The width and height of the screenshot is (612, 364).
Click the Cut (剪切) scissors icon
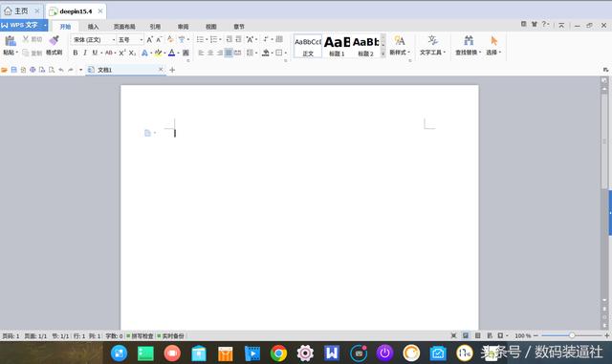pyautogui.click(x=26, y=39)
